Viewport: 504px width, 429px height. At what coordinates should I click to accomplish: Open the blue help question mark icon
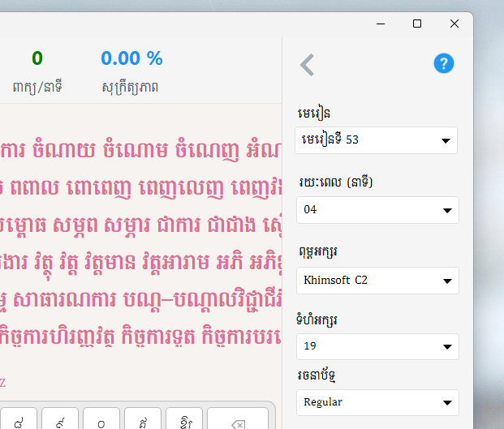pos(443,63)
